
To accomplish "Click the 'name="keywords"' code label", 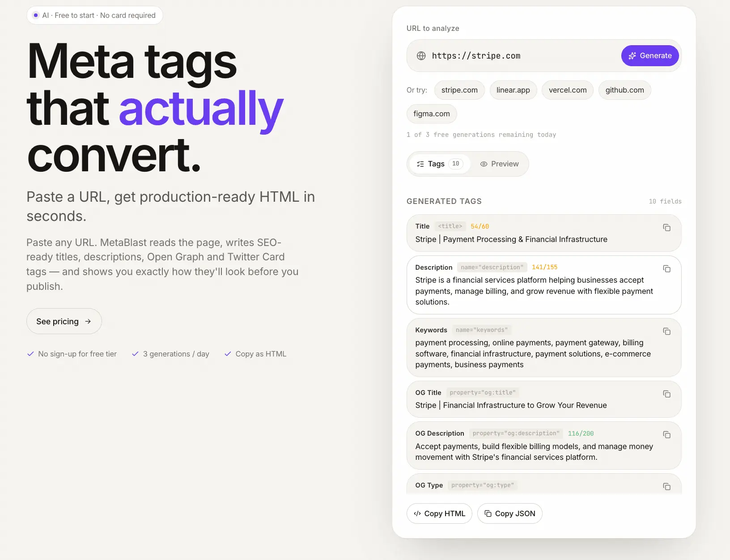I will point(482,330).
